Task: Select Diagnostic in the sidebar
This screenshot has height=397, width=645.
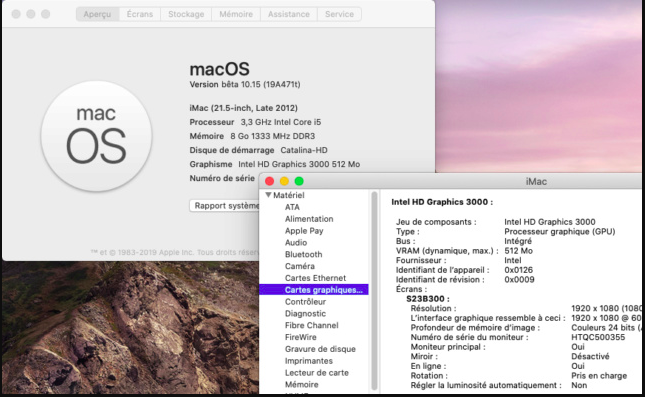Action: point(305,313)
